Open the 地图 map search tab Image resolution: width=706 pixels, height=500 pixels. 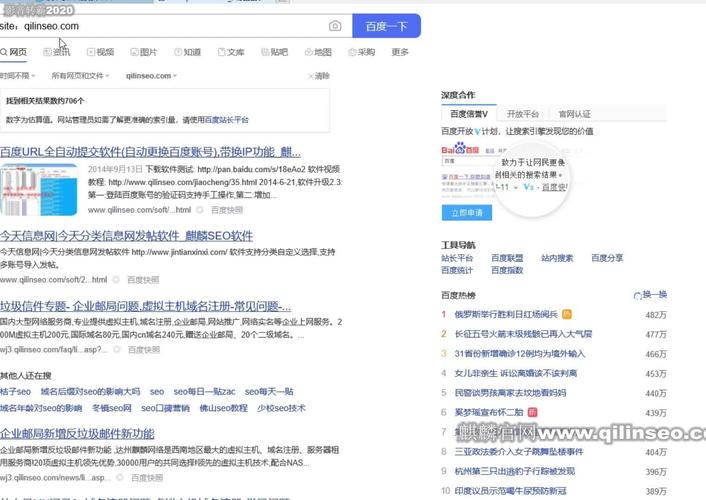(x=317, y=52)
